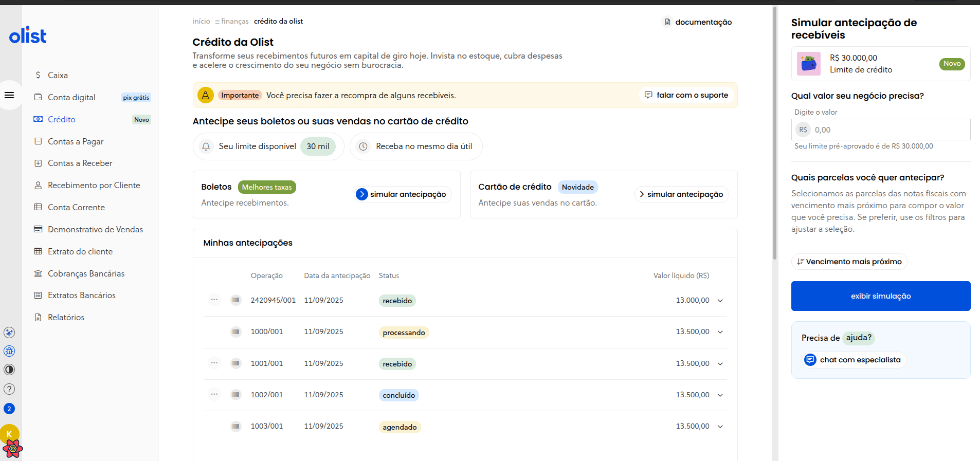Expand the 1003/001 row details chevron
Image resolution: width=980 pixels, height=461 pixels.
pos(720,427)
